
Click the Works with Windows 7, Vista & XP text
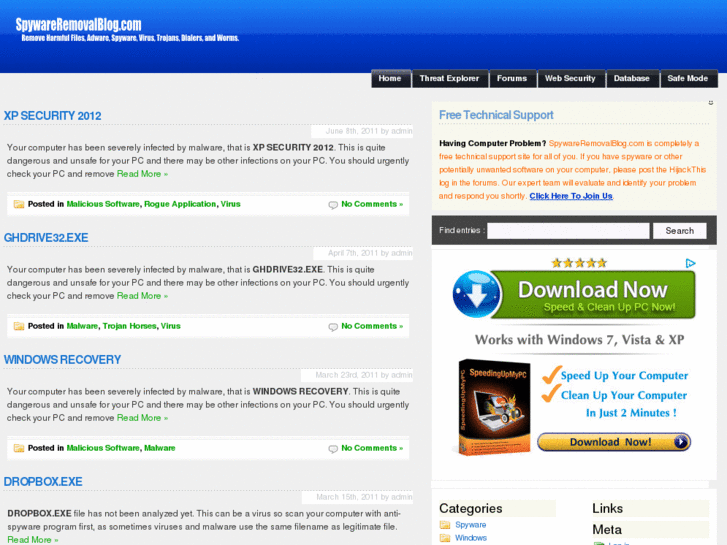tap(579, 340)
